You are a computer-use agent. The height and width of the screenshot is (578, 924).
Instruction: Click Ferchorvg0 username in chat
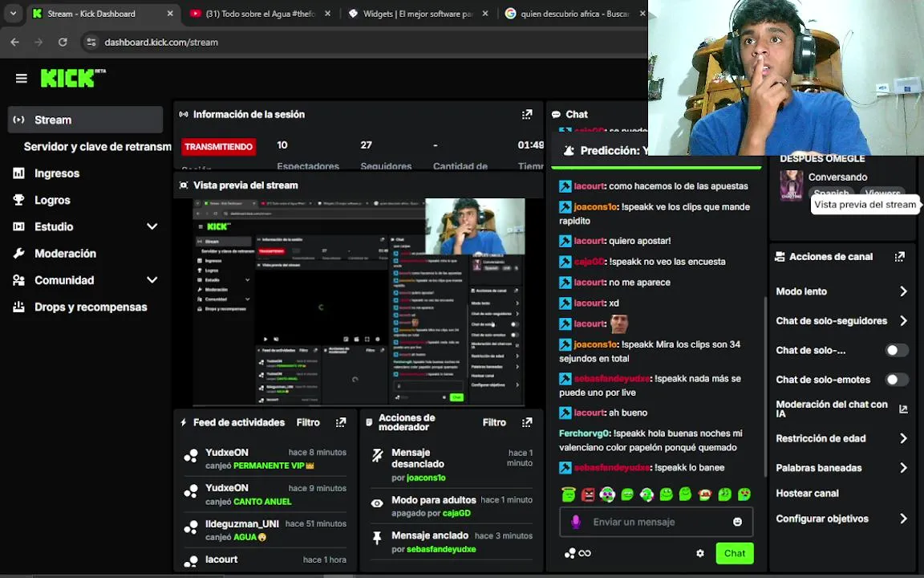point(584,433)
